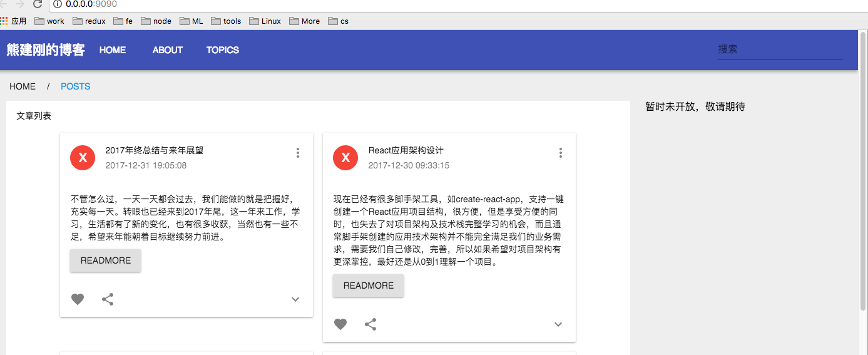Open TOPICS in the navigation bar
This screenshot has height=355, width=868.
click(223, 50)
